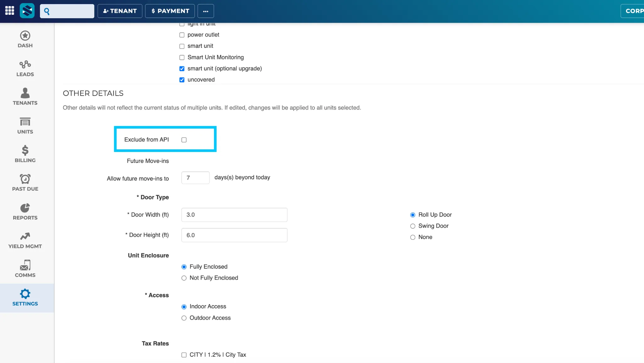Click the 'Unit Enclosure' label
644x363 pixels.
pos(148,255)
